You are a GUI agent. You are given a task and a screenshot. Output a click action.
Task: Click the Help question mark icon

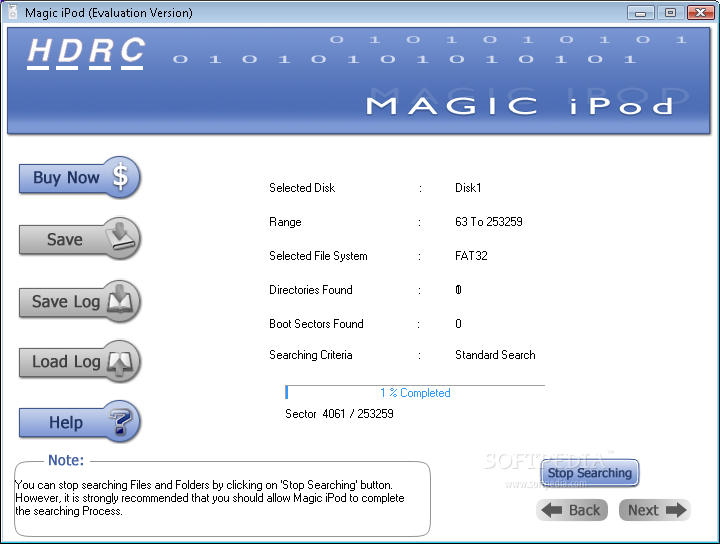[120, 421]
